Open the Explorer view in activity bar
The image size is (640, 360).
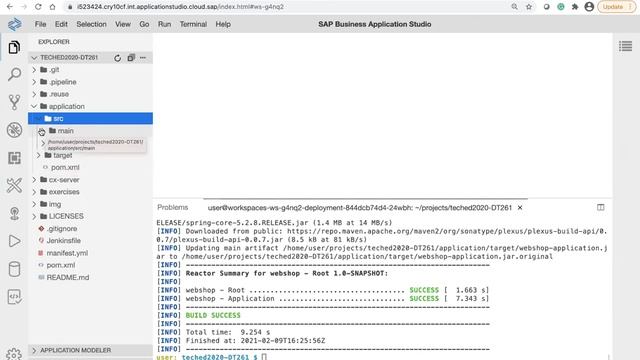[14, 47]
